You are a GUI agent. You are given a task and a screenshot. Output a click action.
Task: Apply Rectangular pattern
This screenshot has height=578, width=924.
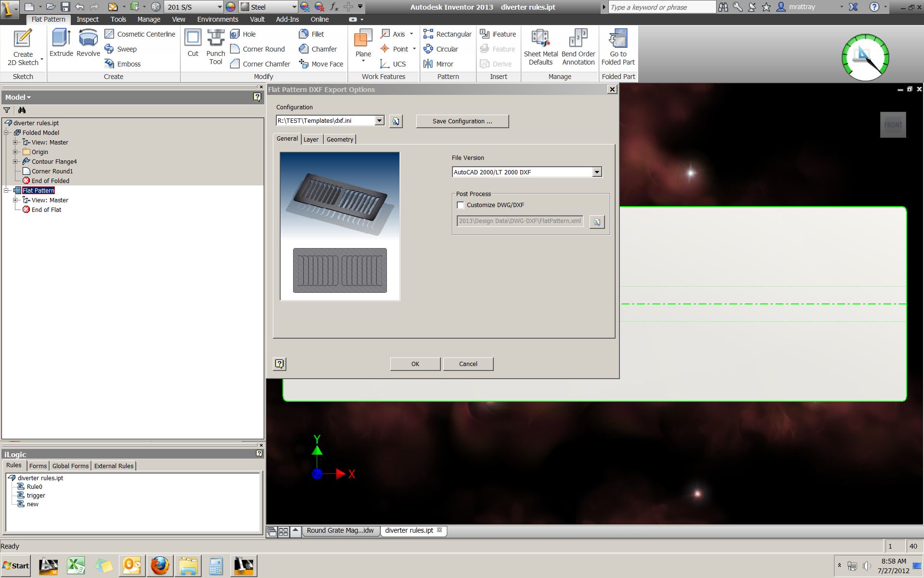coord(448,34)
